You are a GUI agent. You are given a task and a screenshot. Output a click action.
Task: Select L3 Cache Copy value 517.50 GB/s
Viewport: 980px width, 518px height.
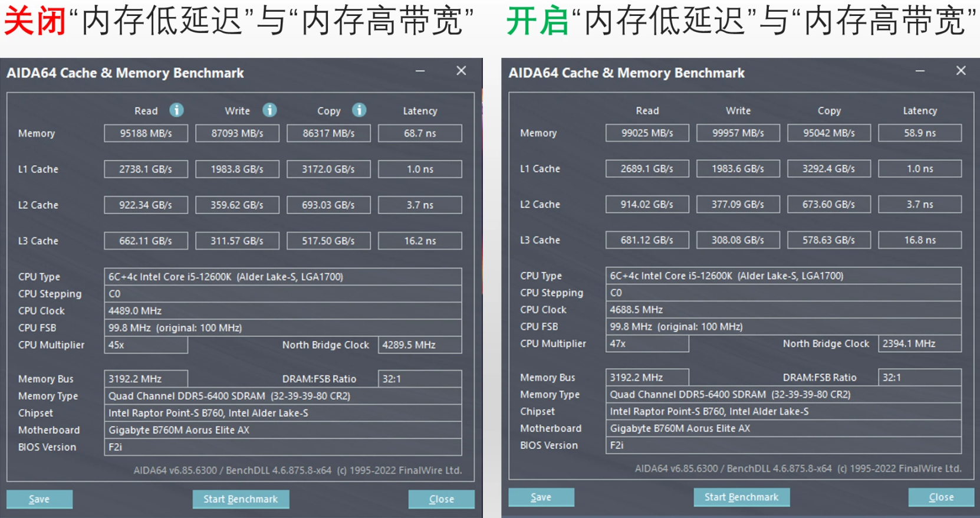(329, 241)
